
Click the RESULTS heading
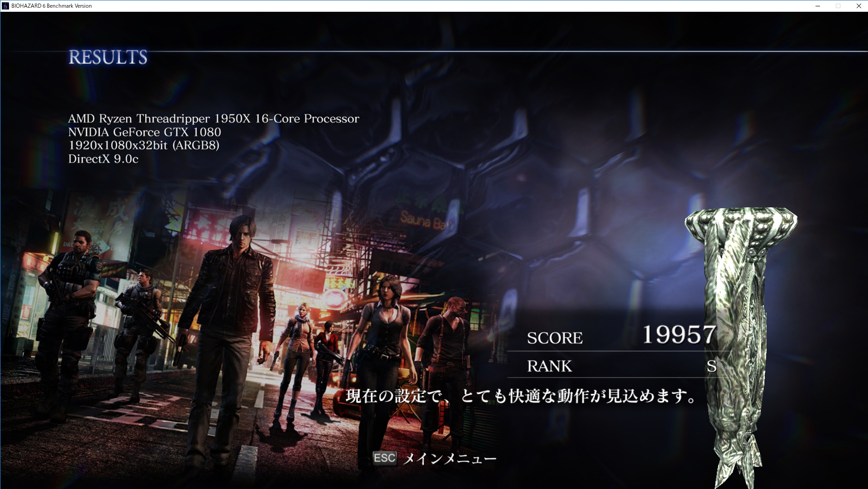108,58
